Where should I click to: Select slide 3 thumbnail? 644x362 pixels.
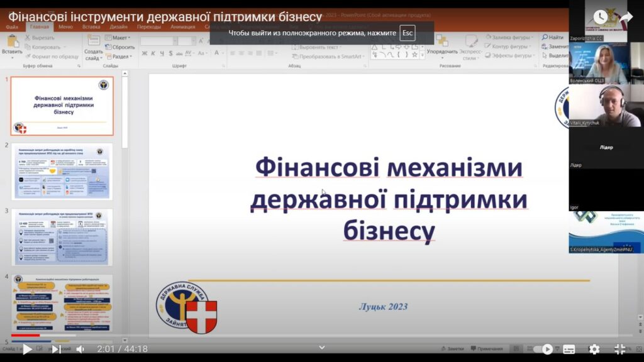click(x=62, y=237)
